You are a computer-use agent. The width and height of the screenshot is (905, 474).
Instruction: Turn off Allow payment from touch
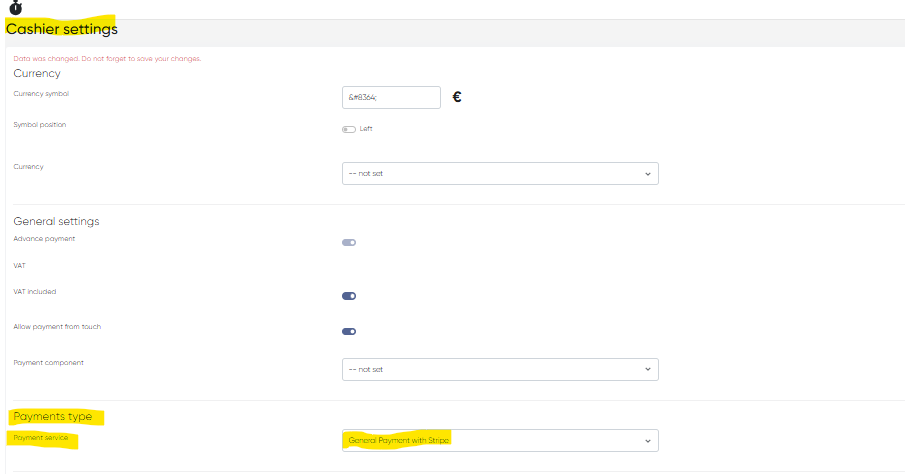click(349, 331)
